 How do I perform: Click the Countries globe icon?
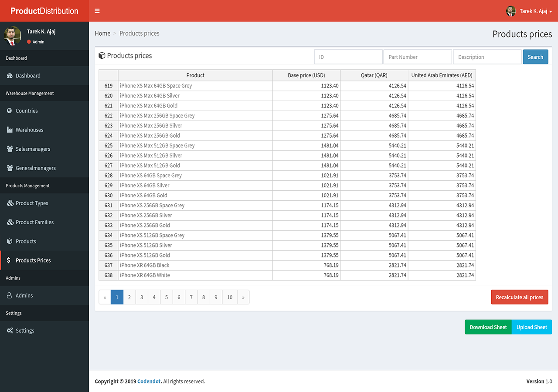pos(10,111)
